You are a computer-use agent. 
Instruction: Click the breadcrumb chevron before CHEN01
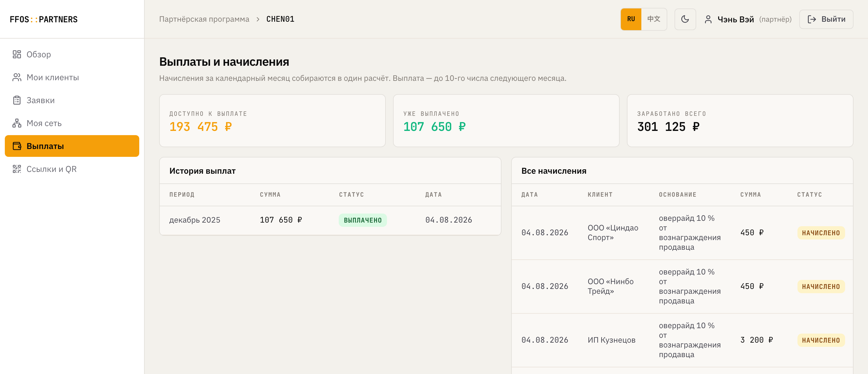coord(258,19)
